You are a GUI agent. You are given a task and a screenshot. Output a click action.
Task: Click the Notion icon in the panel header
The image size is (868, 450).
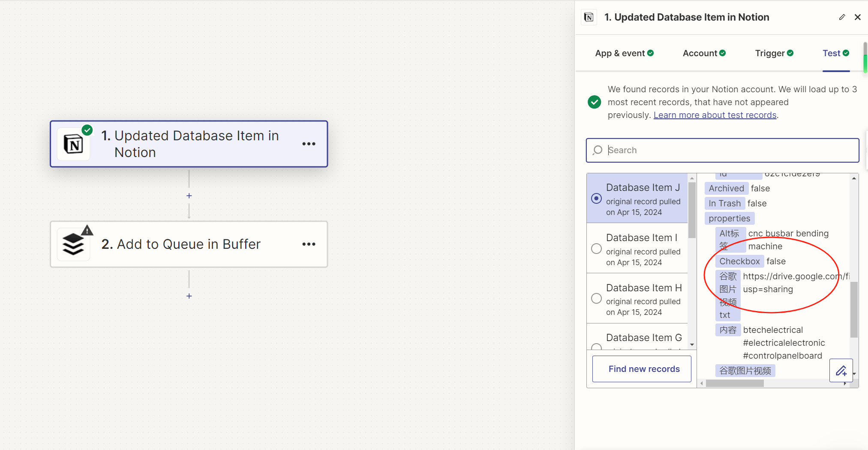click(589, 17)
